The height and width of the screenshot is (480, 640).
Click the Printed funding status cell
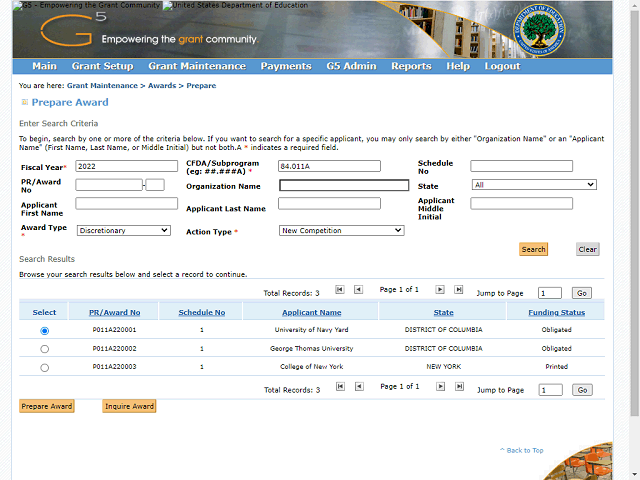tap(557, 367)
